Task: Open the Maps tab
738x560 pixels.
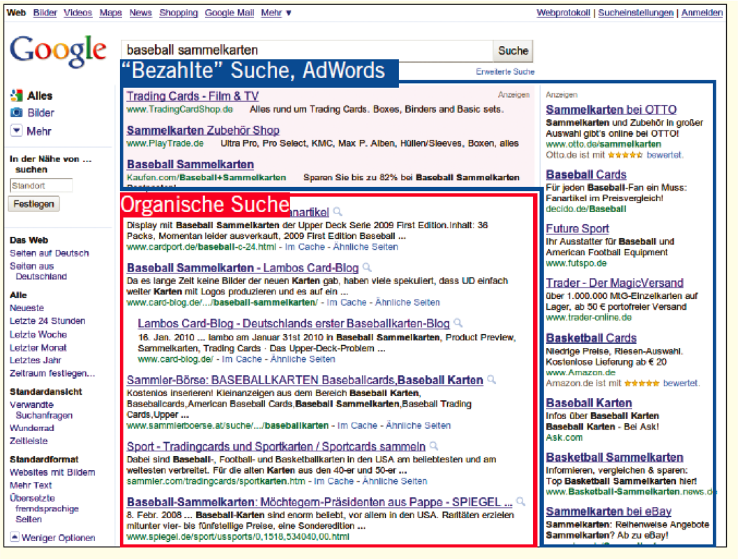Action: 111,13
